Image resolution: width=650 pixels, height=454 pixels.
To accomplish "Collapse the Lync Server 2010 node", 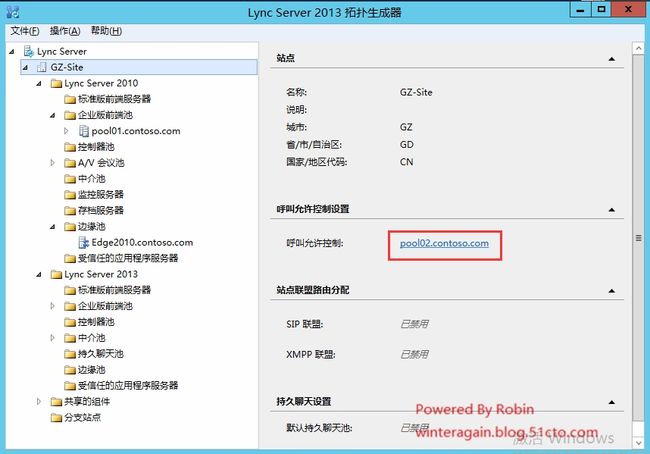I will tap(39, 83).
